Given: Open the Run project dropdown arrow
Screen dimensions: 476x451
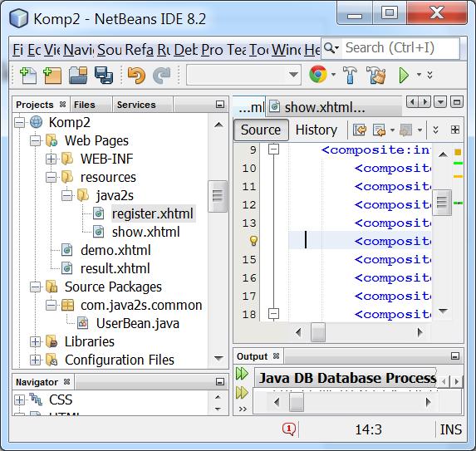Looking at the screenshot, I should click(419, 75).
